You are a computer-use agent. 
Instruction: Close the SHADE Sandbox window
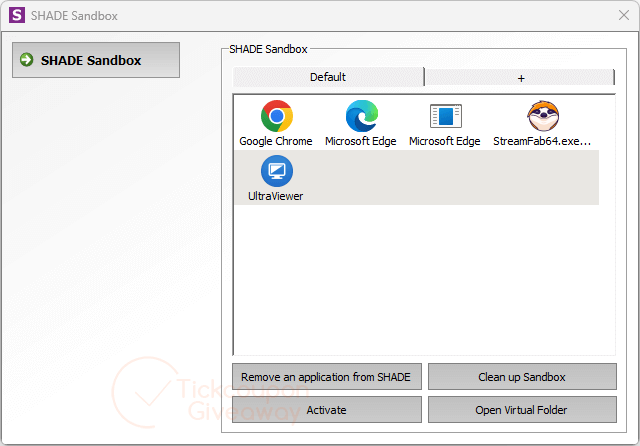(624, 15)
